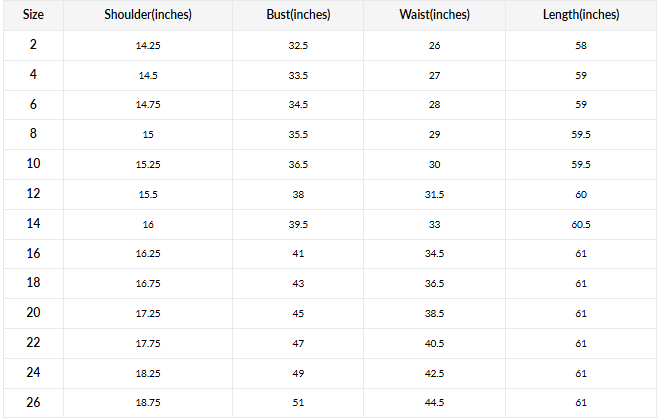Click waist measurement 44.5

435,404
